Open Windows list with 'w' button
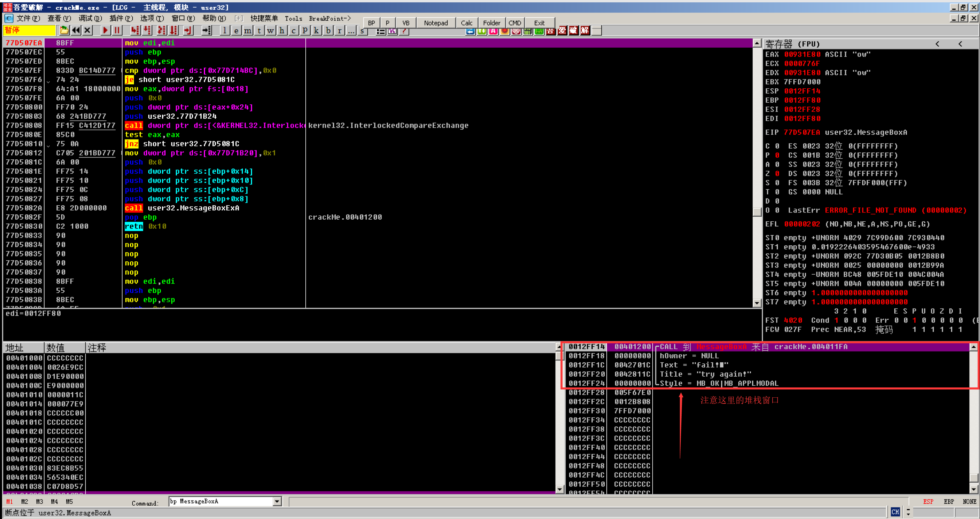This screenshot has width=980, height=519. pos(271,30)
